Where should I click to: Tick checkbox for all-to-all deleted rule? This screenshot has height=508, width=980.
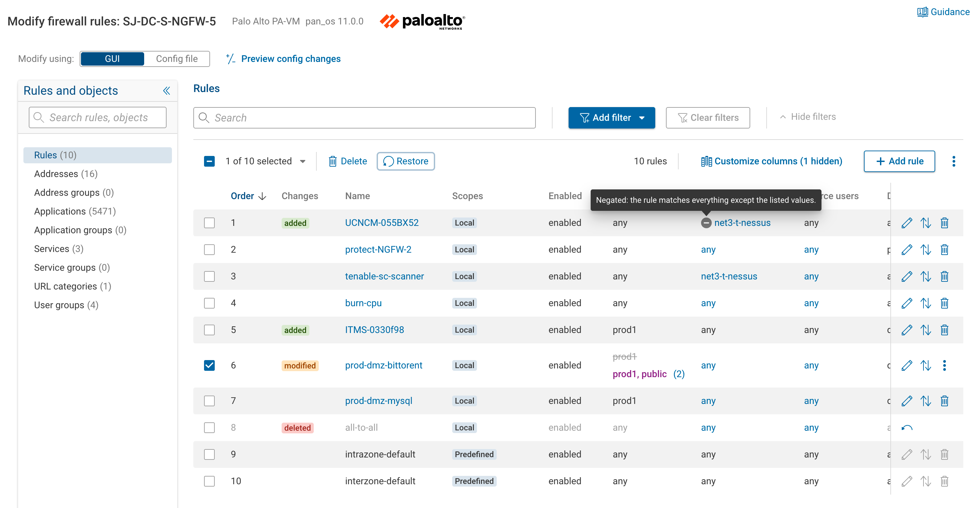[x=209, y=428]
